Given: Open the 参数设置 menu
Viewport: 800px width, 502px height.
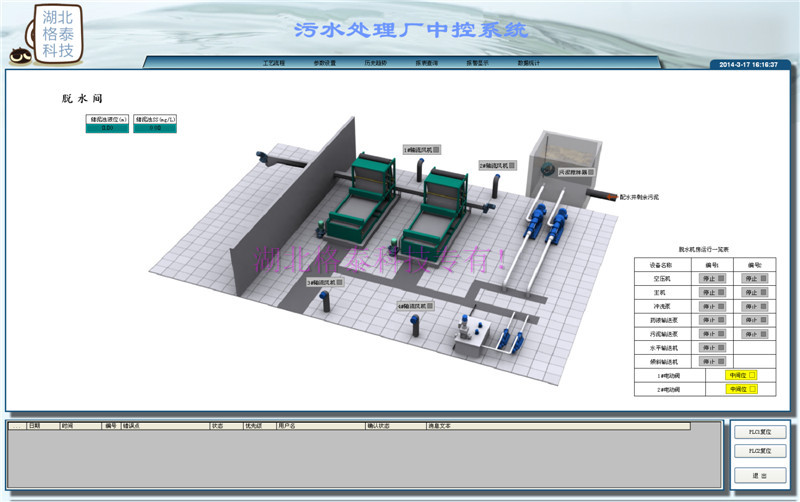Looking at the screenshot, I should click(x=325, y=63).
